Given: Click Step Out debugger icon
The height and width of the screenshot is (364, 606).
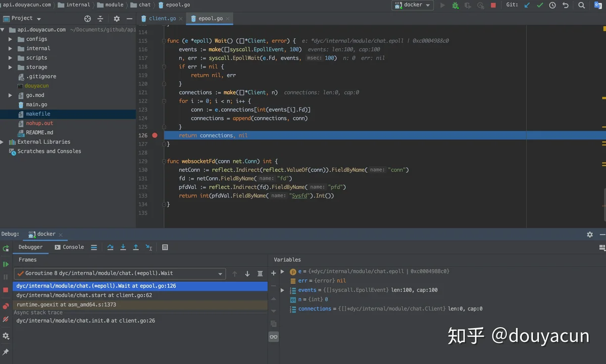Looking at the screenshot, I should (x=136, y=247).
